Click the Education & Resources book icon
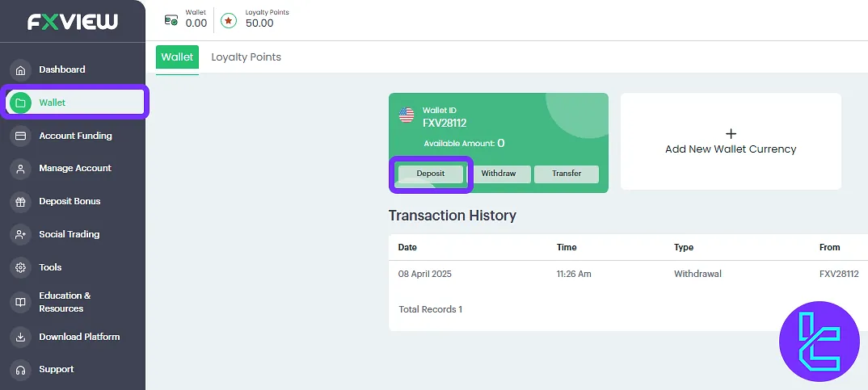This screenshot has height=390, width=868. [x=20, y=302]
